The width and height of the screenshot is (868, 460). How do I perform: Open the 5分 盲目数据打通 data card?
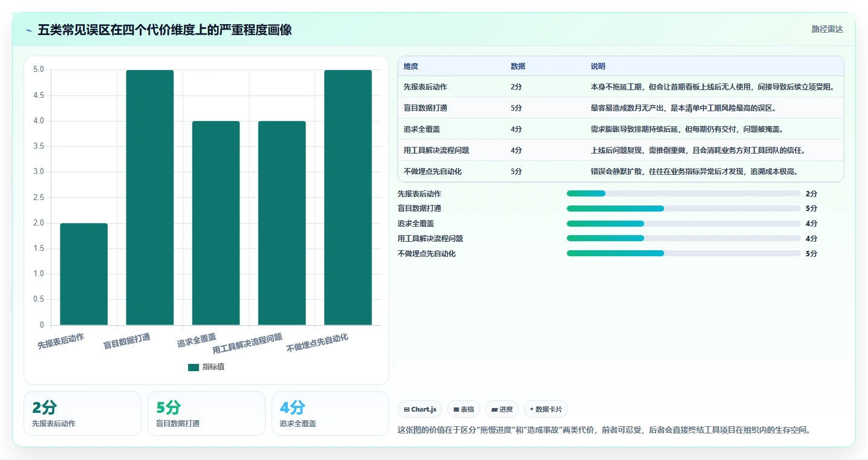(x=206, y=413)
